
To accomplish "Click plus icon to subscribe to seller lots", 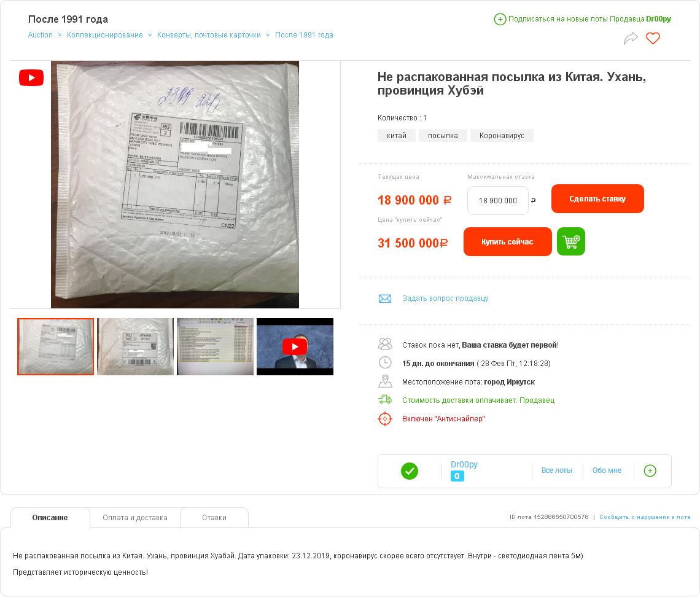I will (500, 19).
